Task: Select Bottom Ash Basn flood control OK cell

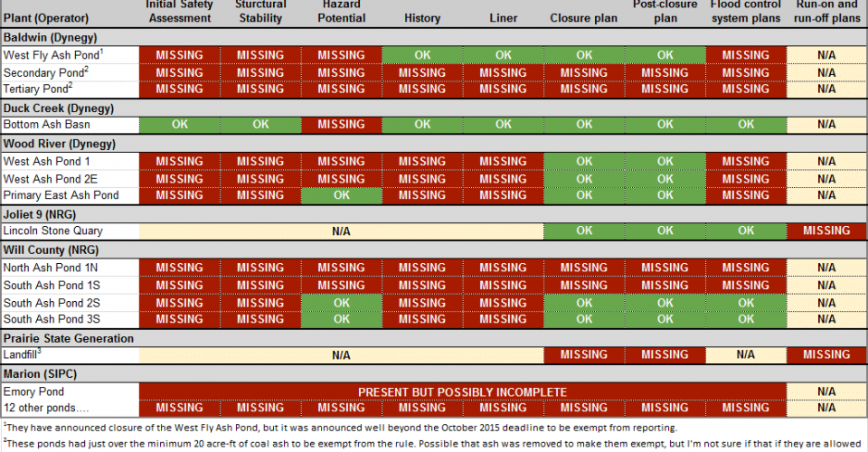Action: [x=746, y=125]
